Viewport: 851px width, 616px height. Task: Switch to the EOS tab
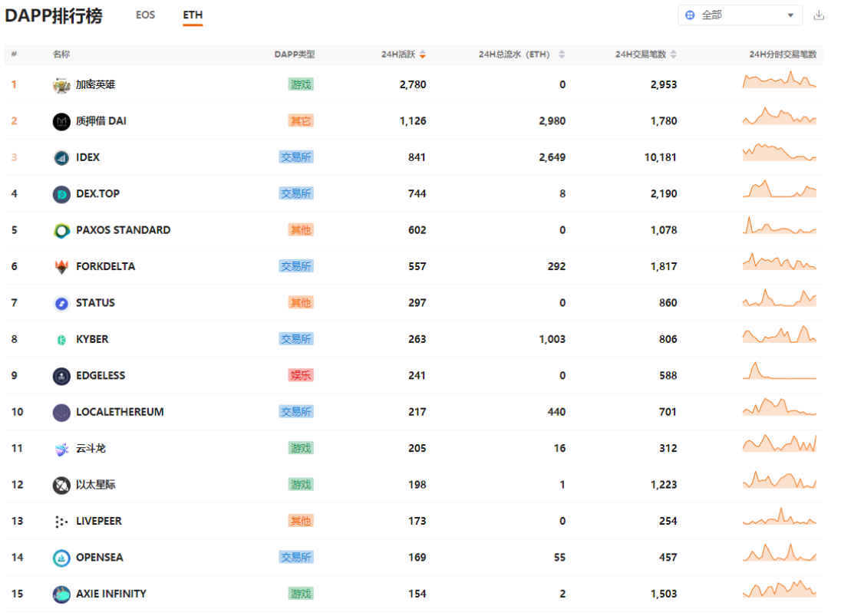click(145, 15)
